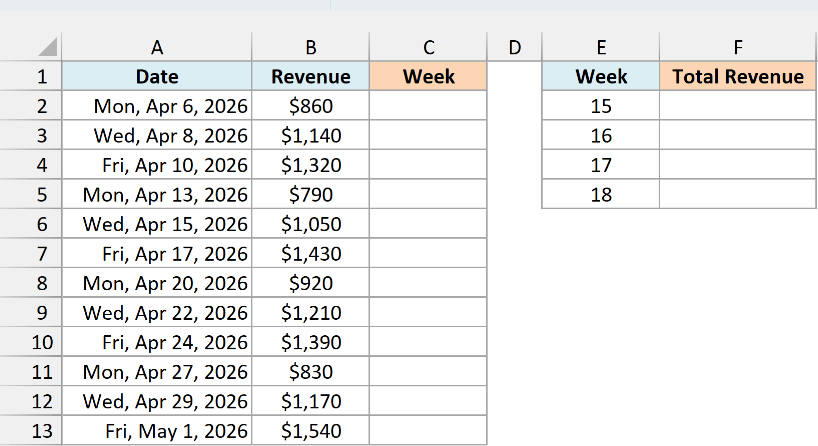Click the $1,540 revenue cell
Screen dimensions: 818x446
pyautogui.click(x=310, y=431)
